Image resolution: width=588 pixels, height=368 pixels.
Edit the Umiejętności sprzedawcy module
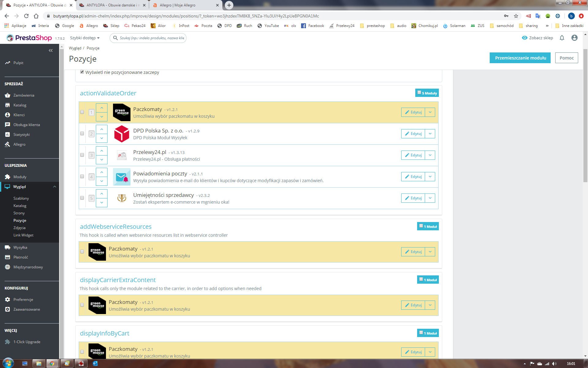pos(413,198)
